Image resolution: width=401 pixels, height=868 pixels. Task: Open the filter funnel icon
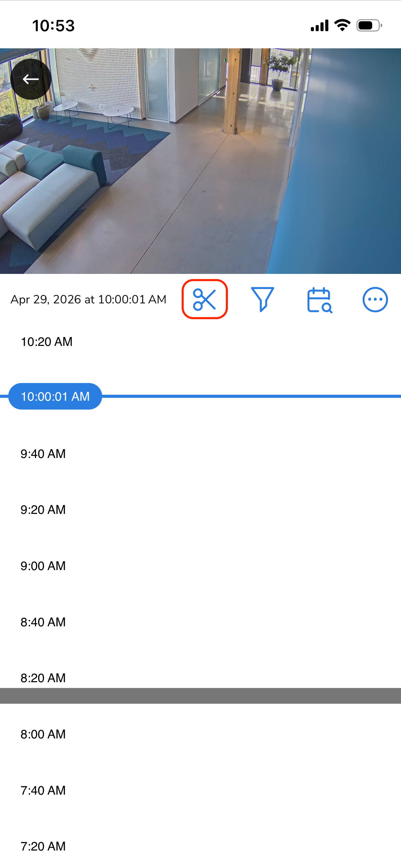tap(263, 299)
